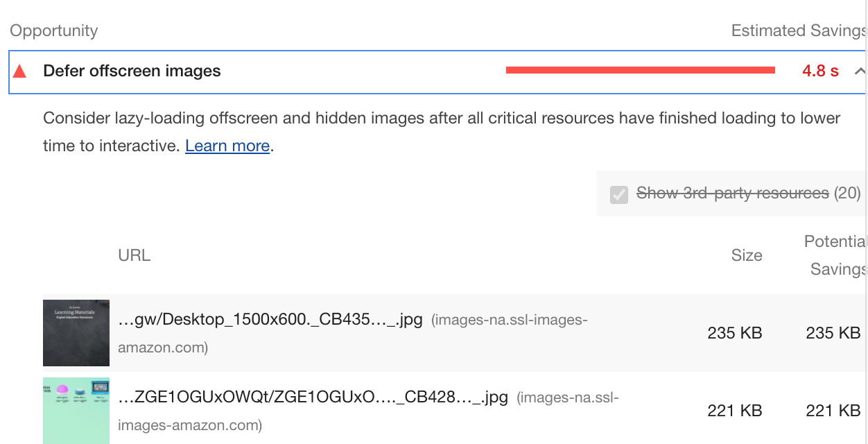Open the Learn more link
Viewport: 868px width, 444px height.
coord(227,146)
